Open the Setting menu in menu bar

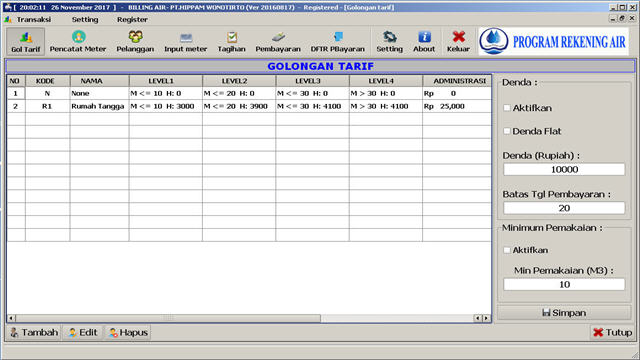85,19
